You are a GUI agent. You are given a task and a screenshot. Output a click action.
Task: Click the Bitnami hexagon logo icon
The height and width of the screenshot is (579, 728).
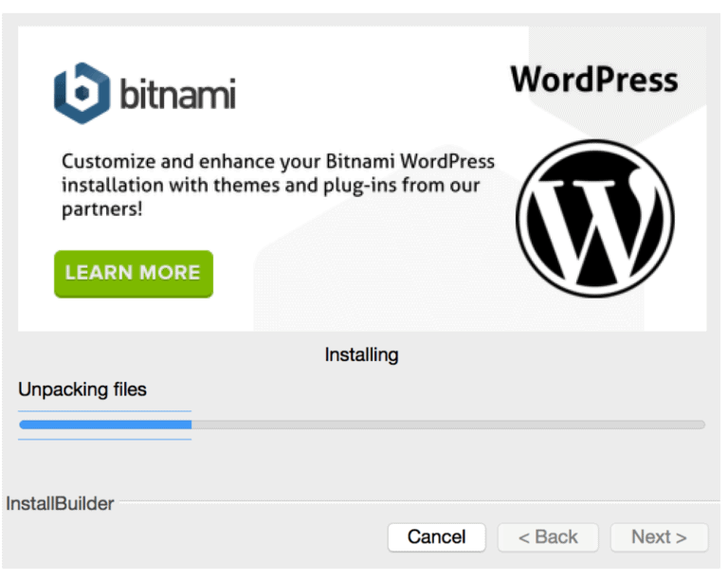82,93
